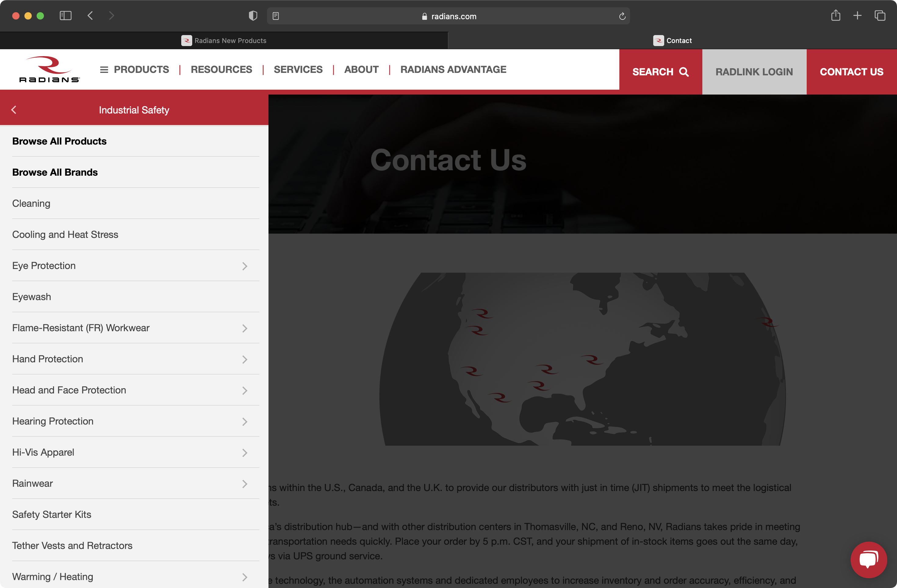This screenshot has height=588, width=897.
Task: Open a new browser tab
Action: (x=857, y=16)
